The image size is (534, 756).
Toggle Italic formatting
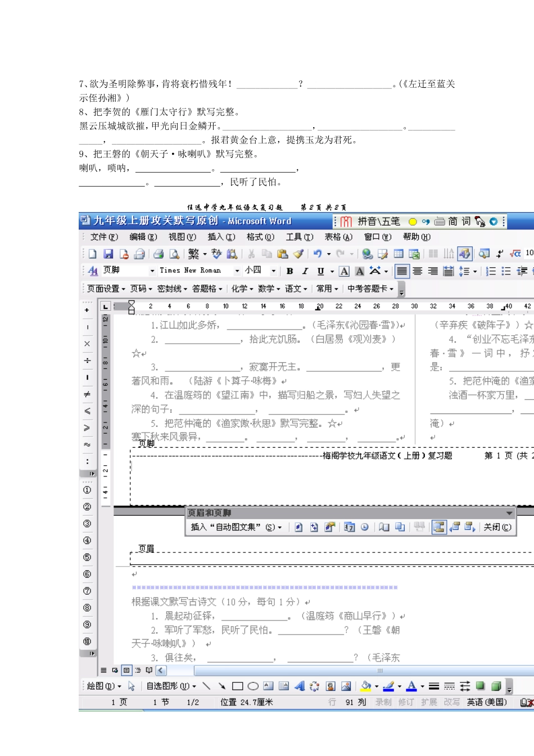(305, 271)
